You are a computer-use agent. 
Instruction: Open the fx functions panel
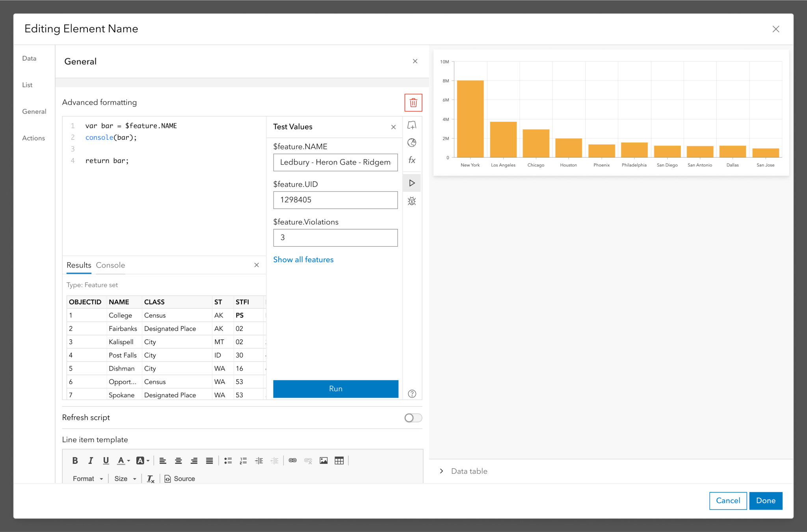[x=412, y=160]
